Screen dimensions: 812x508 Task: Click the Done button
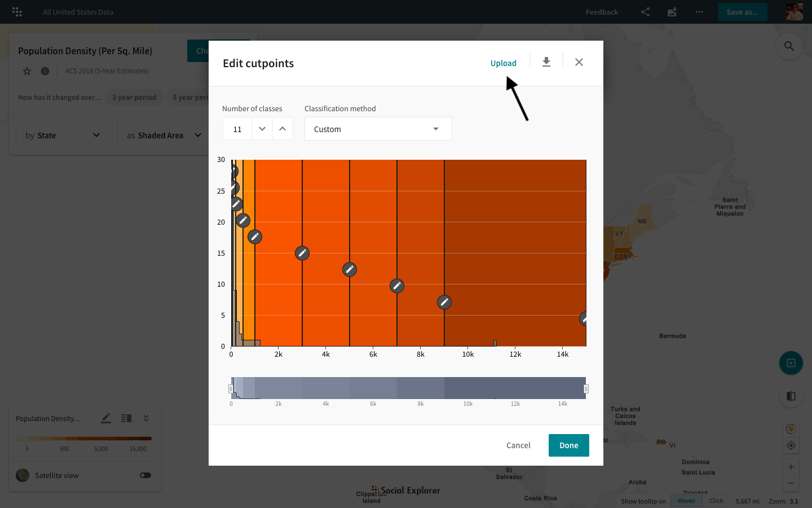pos(569,445)
